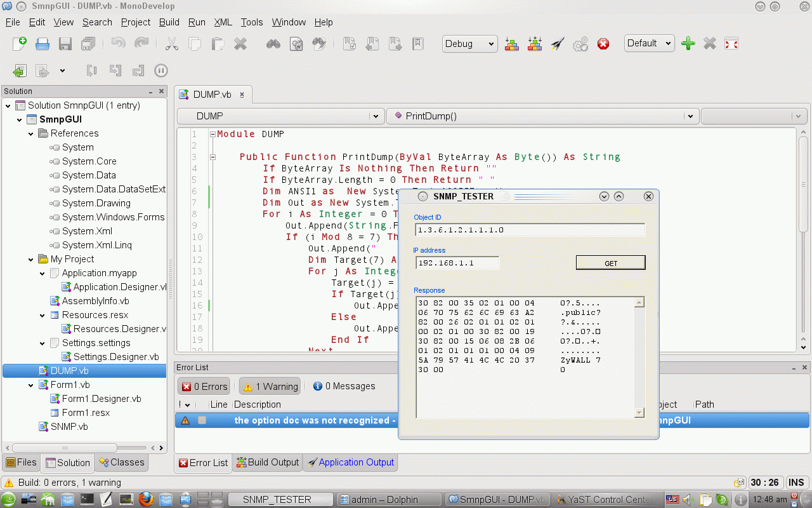The height and width of the screenshot is (508, 812).
Task: Check the warning row's checkbox
Action: pyautogui.click(x=202, y=420)
